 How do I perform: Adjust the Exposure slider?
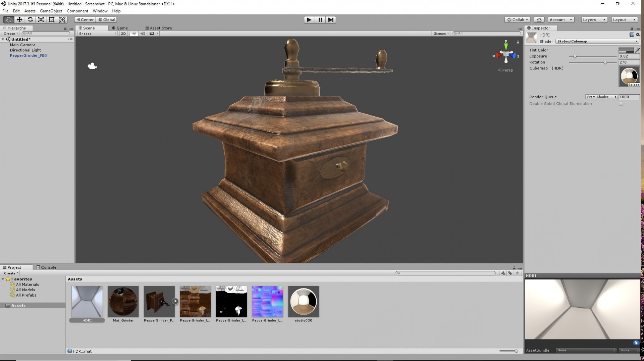(x=575, y=56)
